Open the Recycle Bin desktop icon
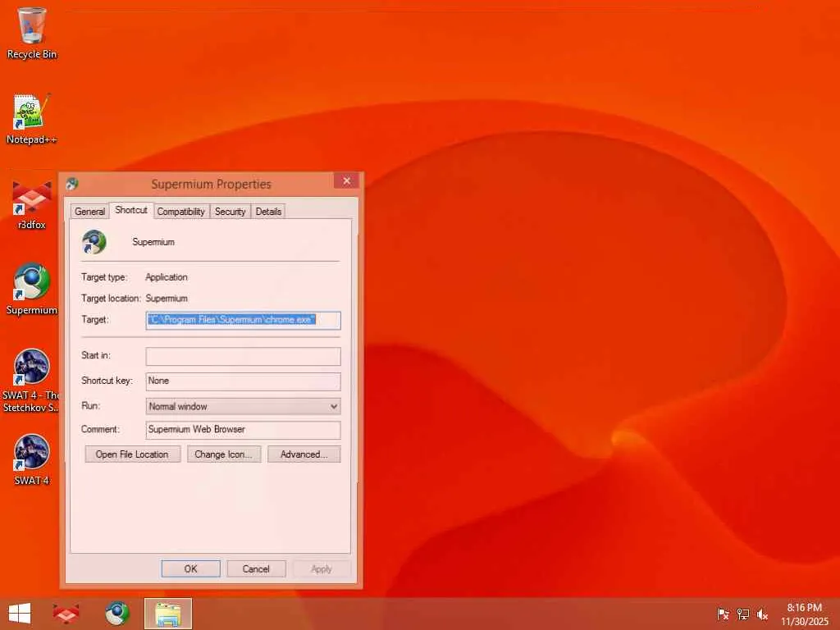The height and width of the screenshot is (630, 840). pyautogui.click(x=32, y=33)
